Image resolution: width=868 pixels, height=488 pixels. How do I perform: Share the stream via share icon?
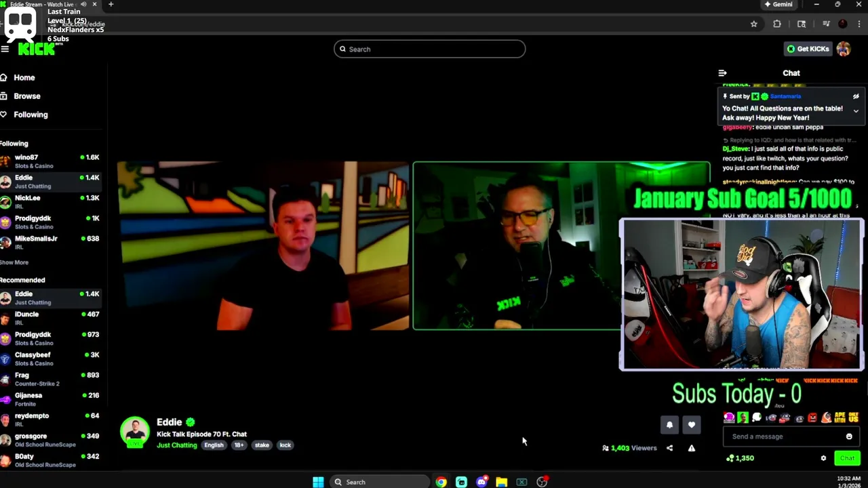tap(669, 448)
